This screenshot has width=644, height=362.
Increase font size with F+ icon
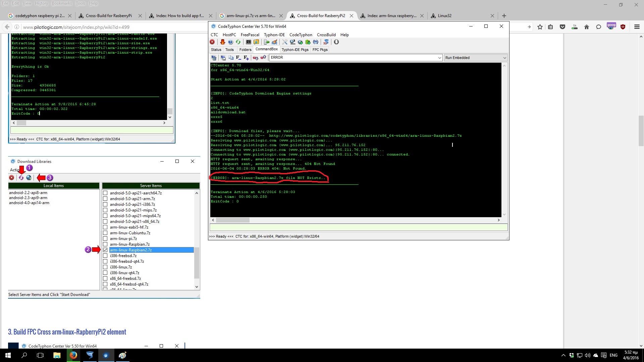pyautogui.click(x=246, y=58)
